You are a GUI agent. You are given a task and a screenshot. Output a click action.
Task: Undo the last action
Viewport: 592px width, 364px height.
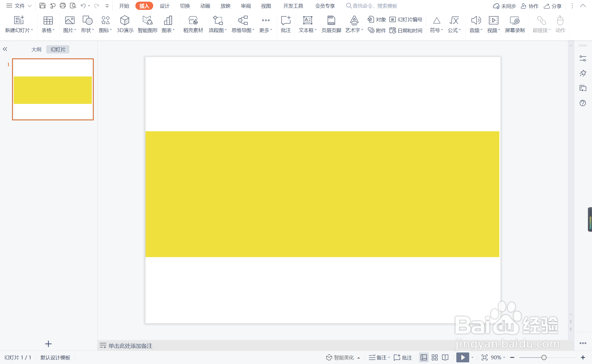point(83,6)
